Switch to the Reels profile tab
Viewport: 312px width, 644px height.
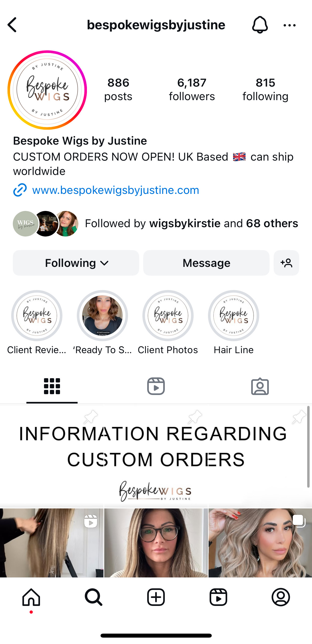[x=156, y=386]
